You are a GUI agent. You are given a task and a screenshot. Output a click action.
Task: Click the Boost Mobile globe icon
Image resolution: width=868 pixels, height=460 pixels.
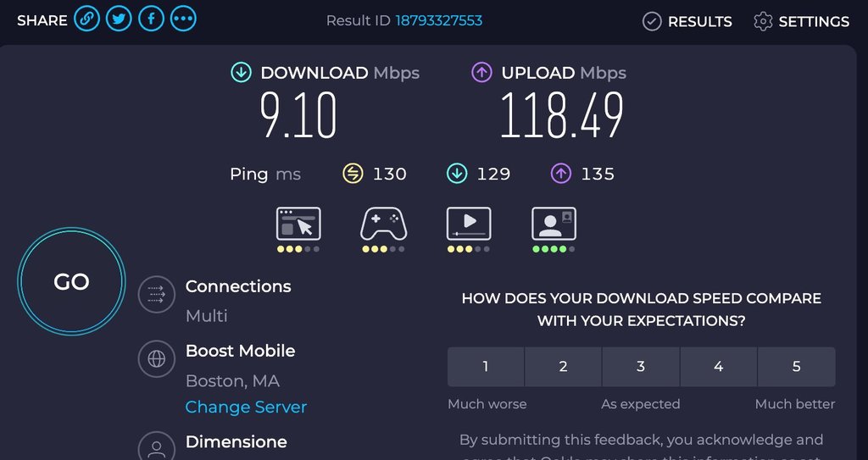pyautogui.click(x=156, y=358)
